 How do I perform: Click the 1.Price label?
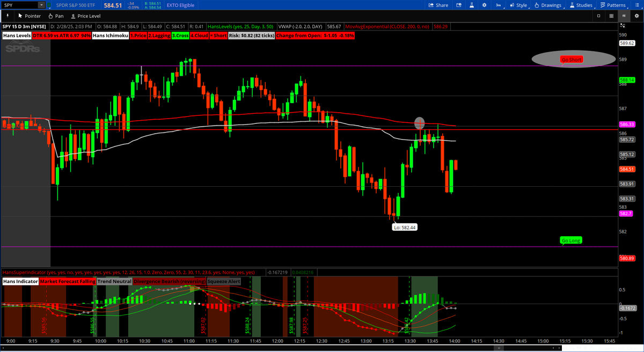click(138, 35)
